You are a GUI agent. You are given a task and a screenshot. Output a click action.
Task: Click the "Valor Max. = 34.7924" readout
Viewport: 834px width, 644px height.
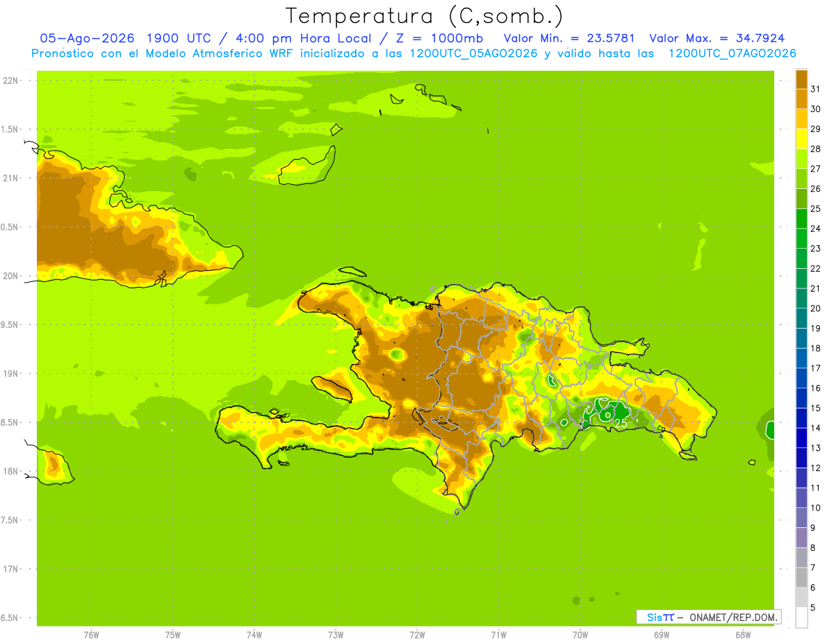point(717,38)
